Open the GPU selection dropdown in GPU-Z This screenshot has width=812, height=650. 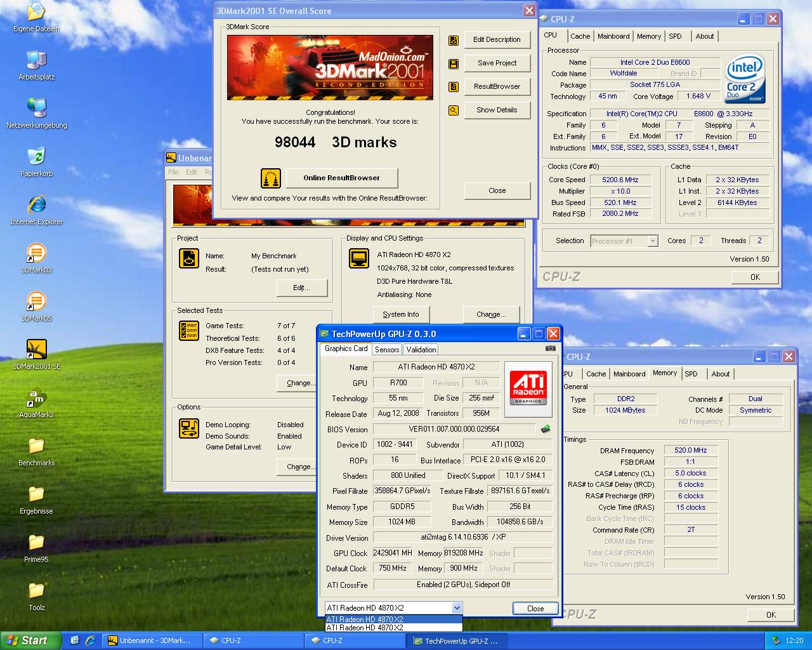point(456,608)
